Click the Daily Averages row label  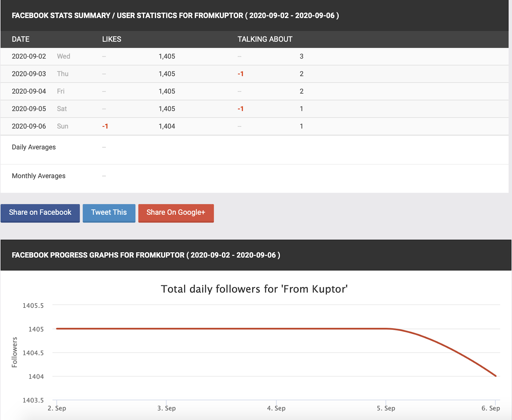click(34, 147)
